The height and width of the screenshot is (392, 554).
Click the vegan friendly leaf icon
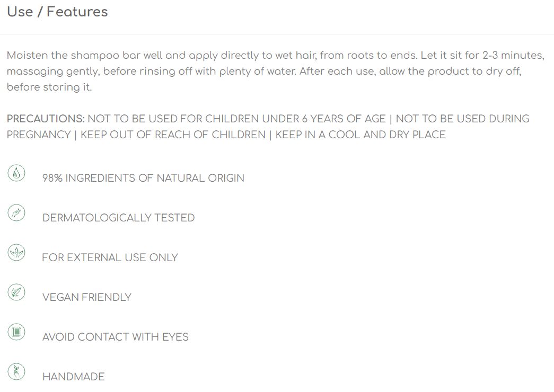[x=16, y=292]
